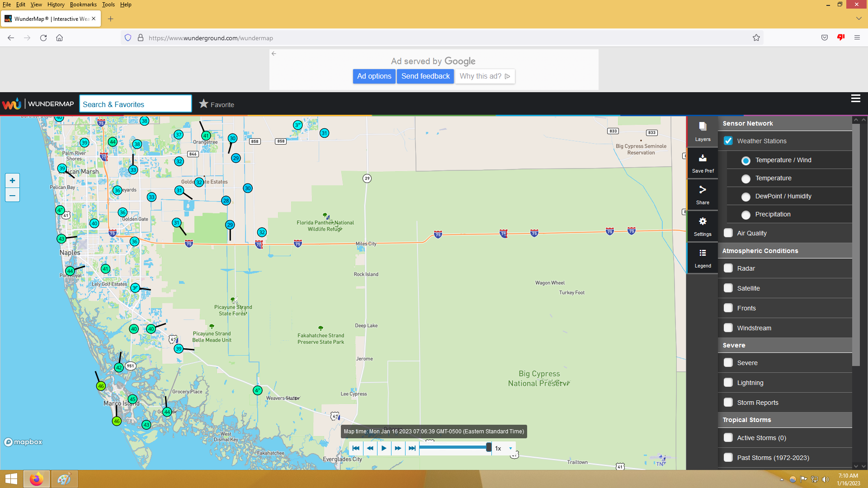Step forward one frame
The height and width of the screenshot is (488, 868).
point(398,448)
